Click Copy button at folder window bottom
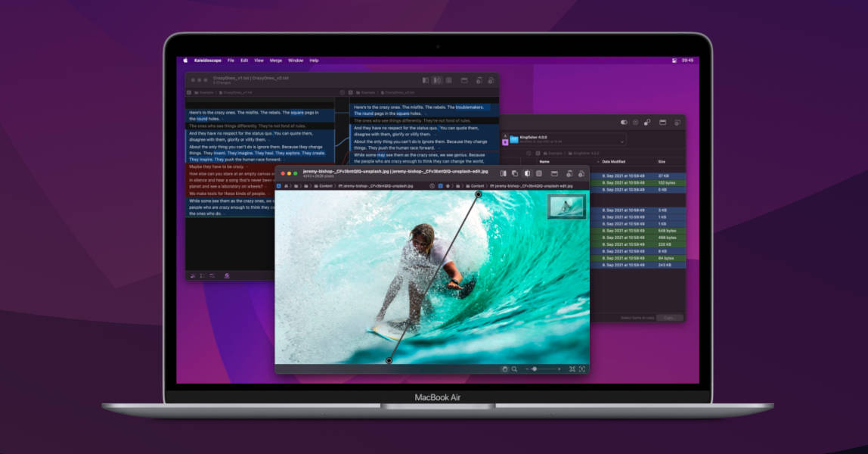Screen dimensions: 868x454 [669, 318]
